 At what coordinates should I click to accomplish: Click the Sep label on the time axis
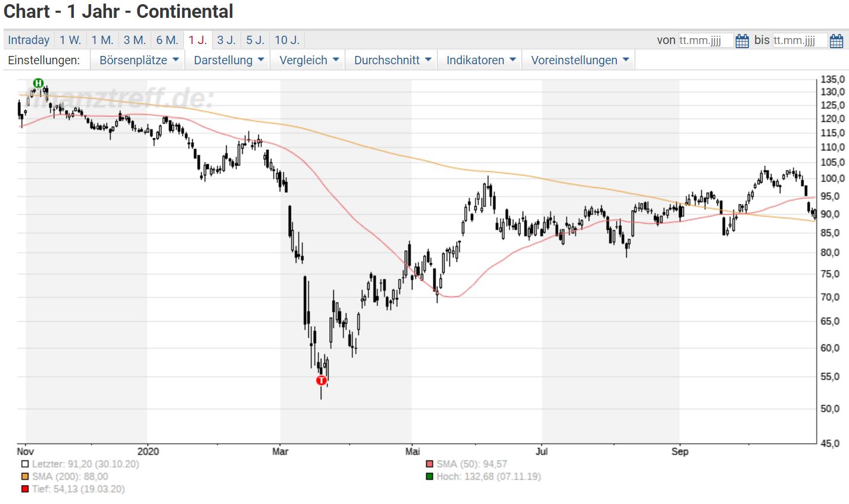[680, 452]
